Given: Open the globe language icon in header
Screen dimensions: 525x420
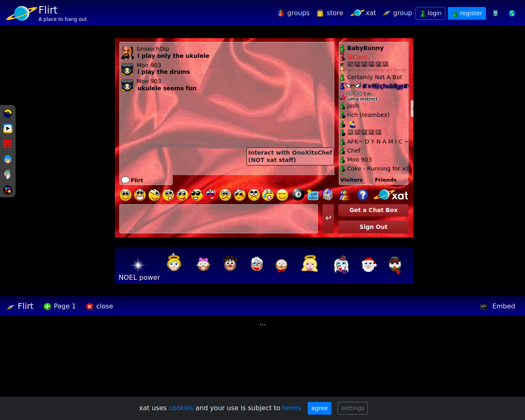Looking at the screenshot, I should [x=512, y=13].
